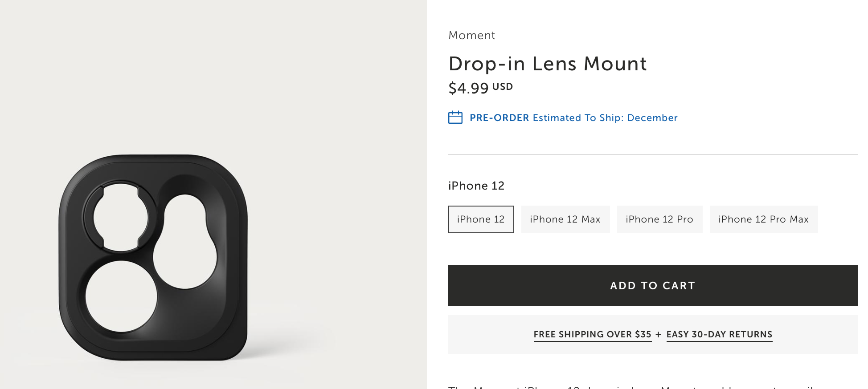868x389 pixels.
Task: Open the Easy 30-Day Returns link
Action: click(719, 335)
